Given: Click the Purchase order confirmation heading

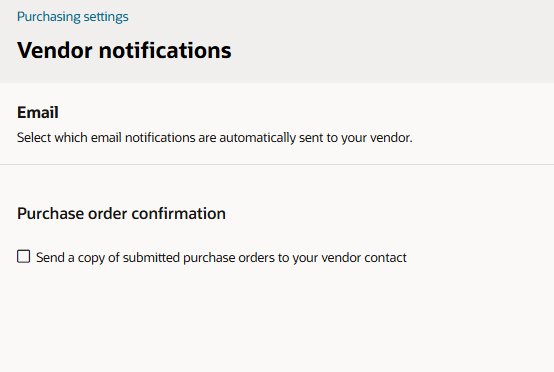Looking at the screenshot, I should click(x=121, y=213).
